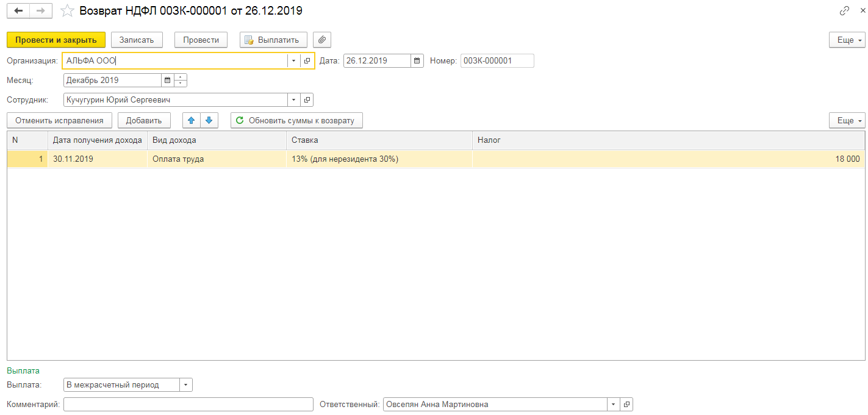The image size is (868, 415).
Task: Expand the Ответственный dropdown list
Action: click(x=613, y=404)
